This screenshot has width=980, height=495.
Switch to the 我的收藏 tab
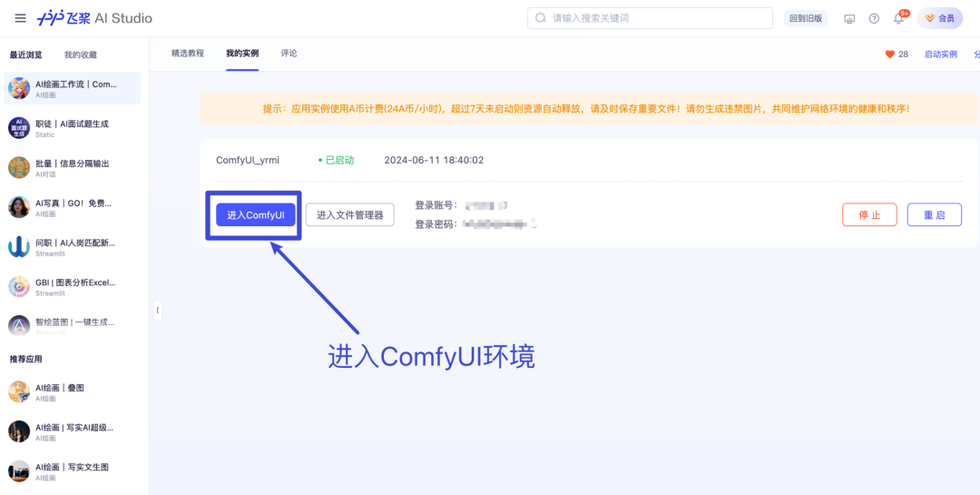click(x=81, y=55)
